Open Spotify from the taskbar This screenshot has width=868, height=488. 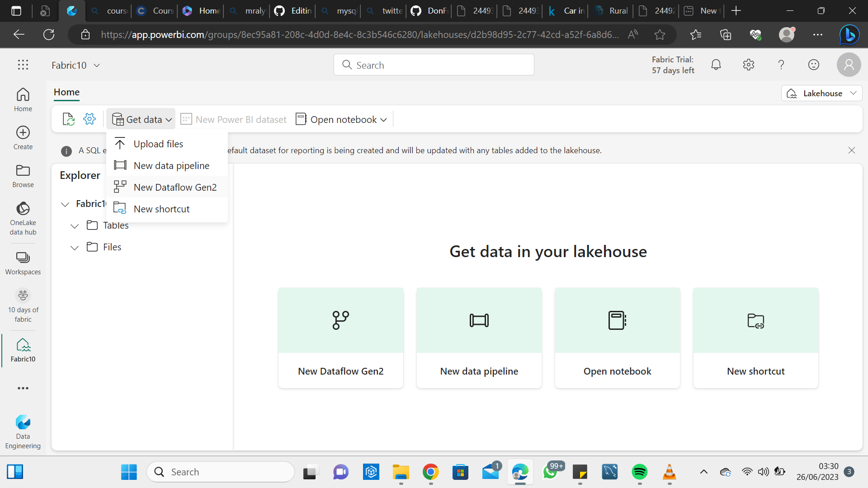click(x=639, y=472)
